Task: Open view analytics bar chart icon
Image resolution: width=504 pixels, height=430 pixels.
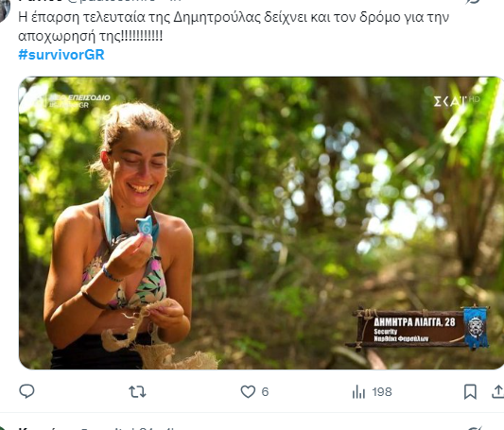Action: click(x=358, y=392)
